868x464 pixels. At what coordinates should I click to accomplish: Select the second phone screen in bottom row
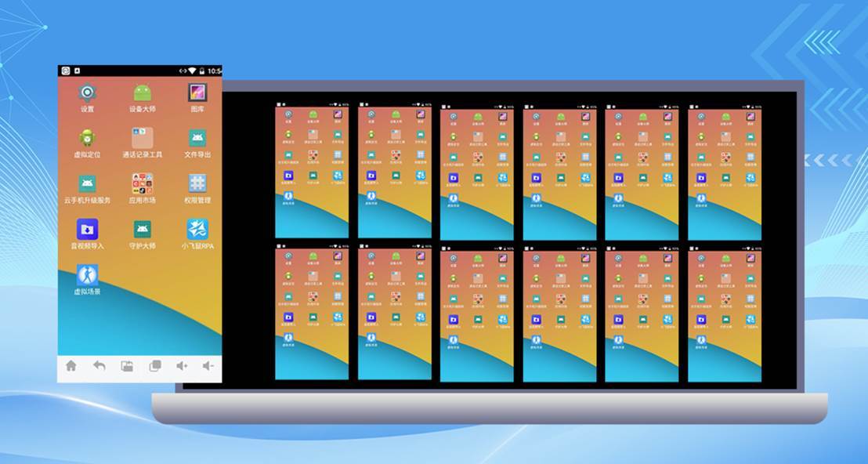pyautogui.click(x=395, y=312)
